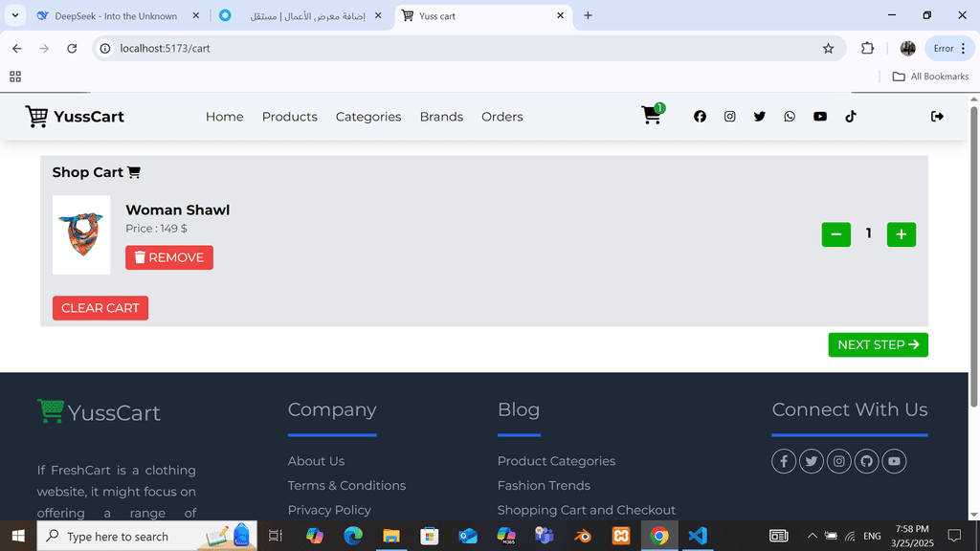
Task: Click the YussCart logo in the navbar
Action: click(x=75, y=116)
